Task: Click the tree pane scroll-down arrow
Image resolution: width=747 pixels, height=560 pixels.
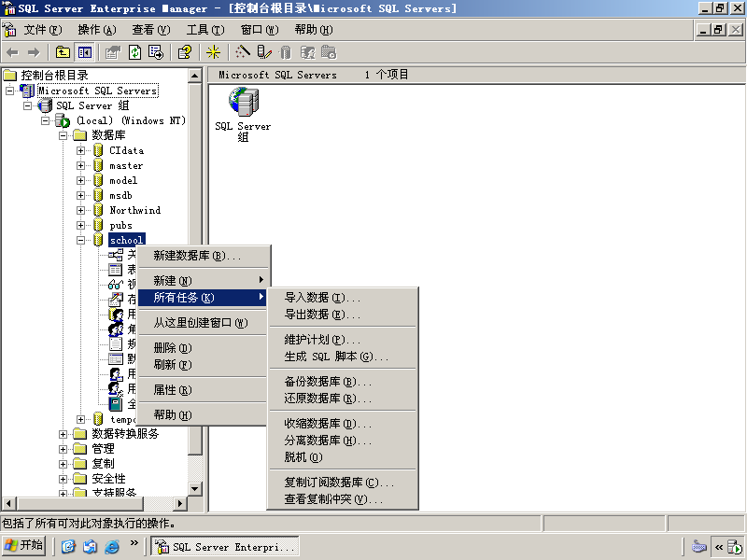Action: pos(195,488)
